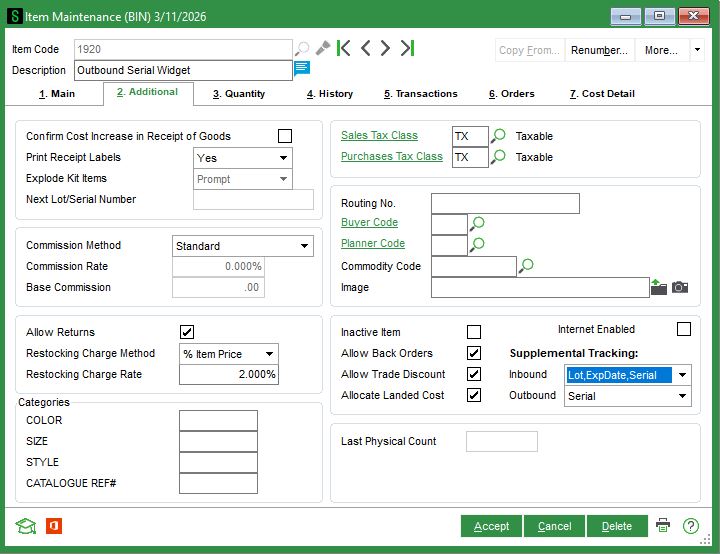The image size is (720, 554).
Task: Expand the Commission Method dropdown
Action: [304, 246]
